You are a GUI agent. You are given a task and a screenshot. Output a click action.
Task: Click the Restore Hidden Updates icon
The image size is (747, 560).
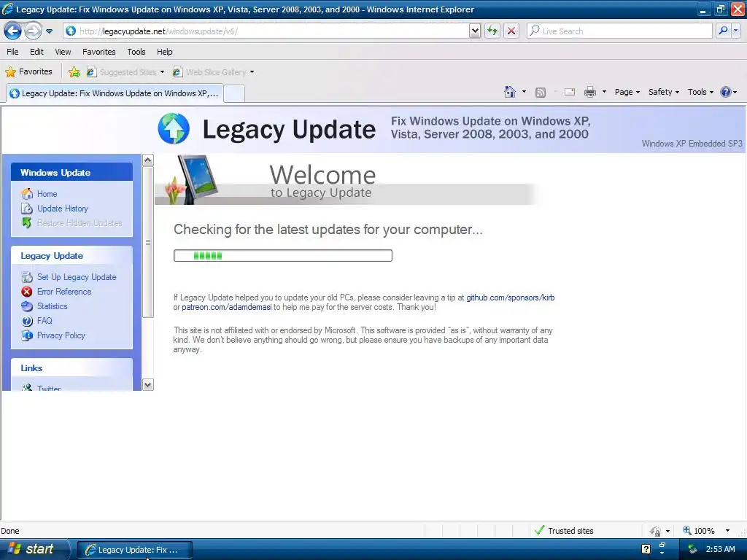tap(27, 222)
